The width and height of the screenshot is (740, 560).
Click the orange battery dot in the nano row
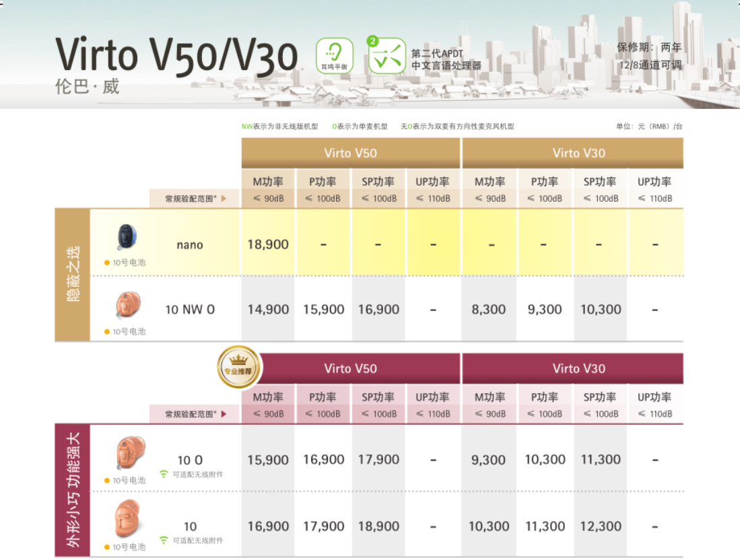click(107, 262)
